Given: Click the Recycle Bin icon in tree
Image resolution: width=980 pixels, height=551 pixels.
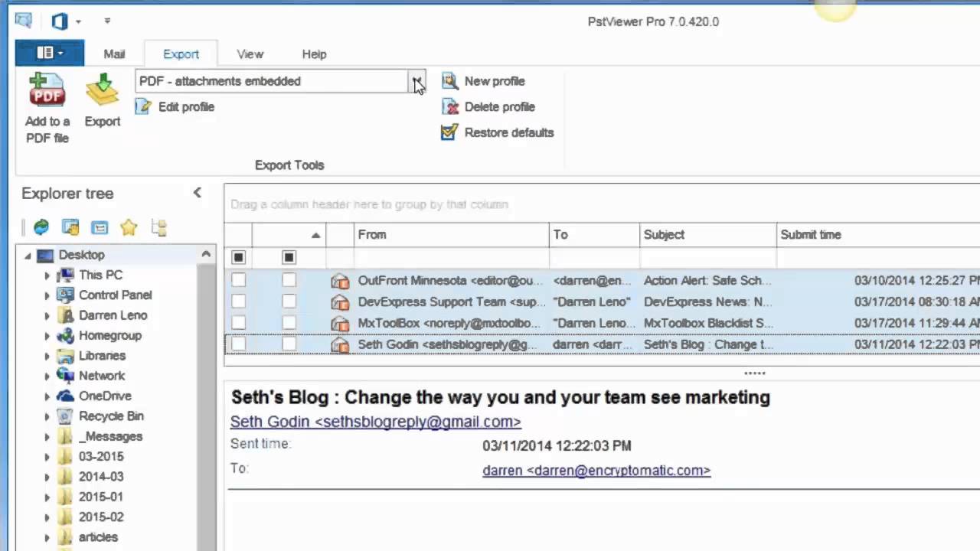Looking at the screenshot, I should point(66,416).
